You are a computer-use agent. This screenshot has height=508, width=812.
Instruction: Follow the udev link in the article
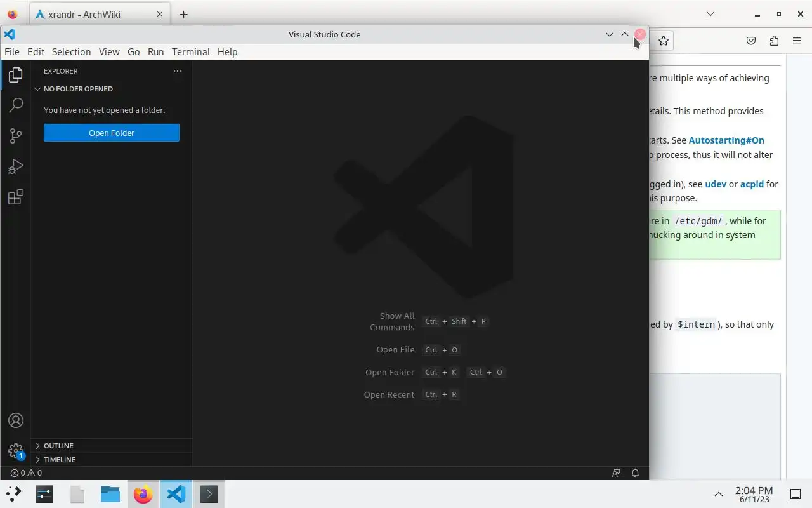(716, 184)
